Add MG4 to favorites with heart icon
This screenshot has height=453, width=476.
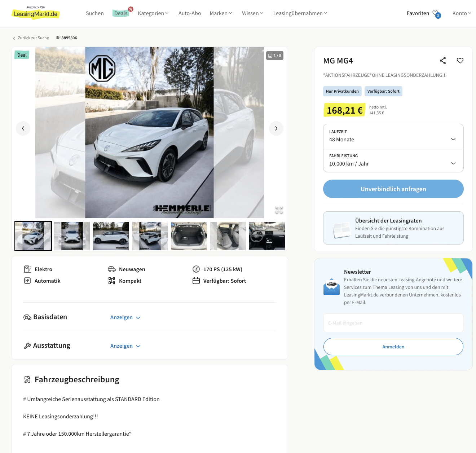point(460,61)
